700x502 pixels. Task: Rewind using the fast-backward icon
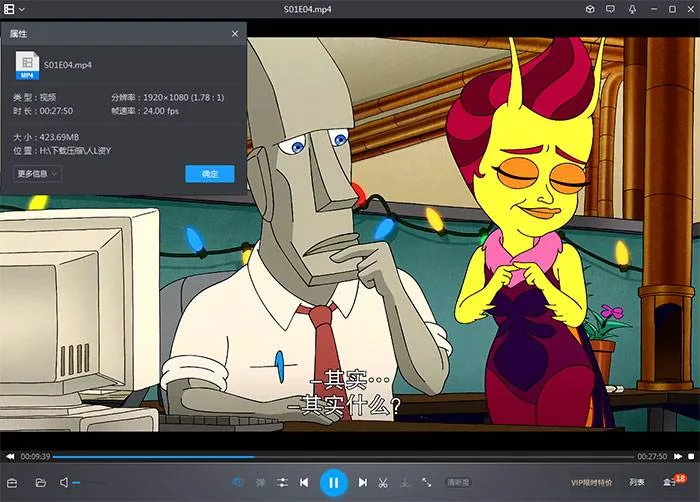[x=10, y=456]
